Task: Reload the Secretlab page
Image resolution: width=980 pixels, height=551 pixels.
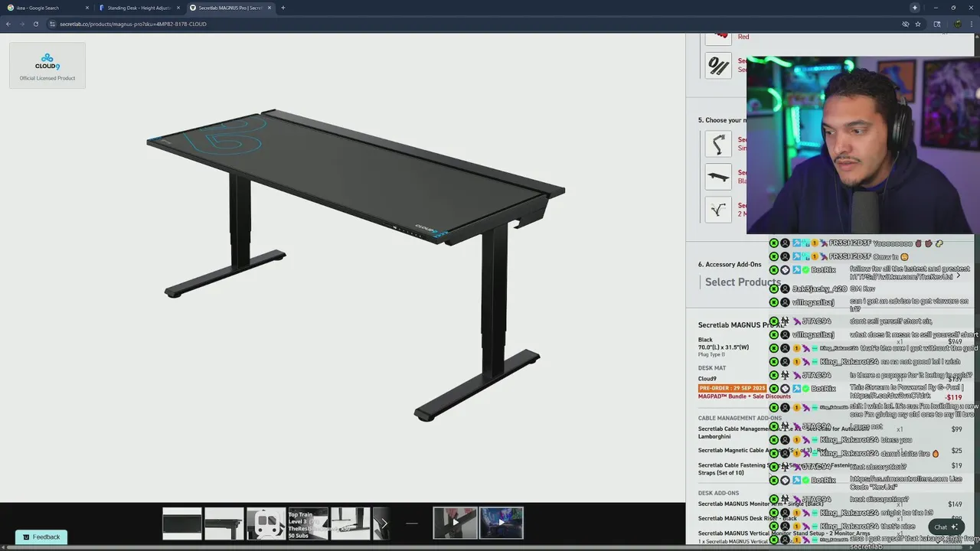Action: click(x=35, y=24)
